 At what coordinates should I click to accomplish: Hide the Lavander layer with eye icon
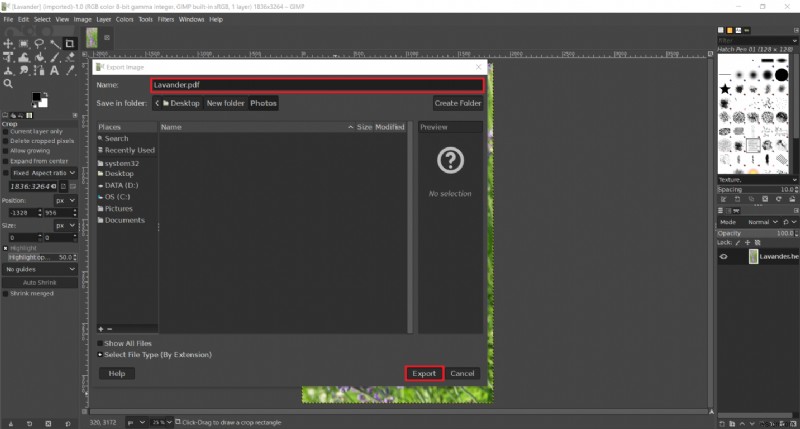click(x=724, y=257)
